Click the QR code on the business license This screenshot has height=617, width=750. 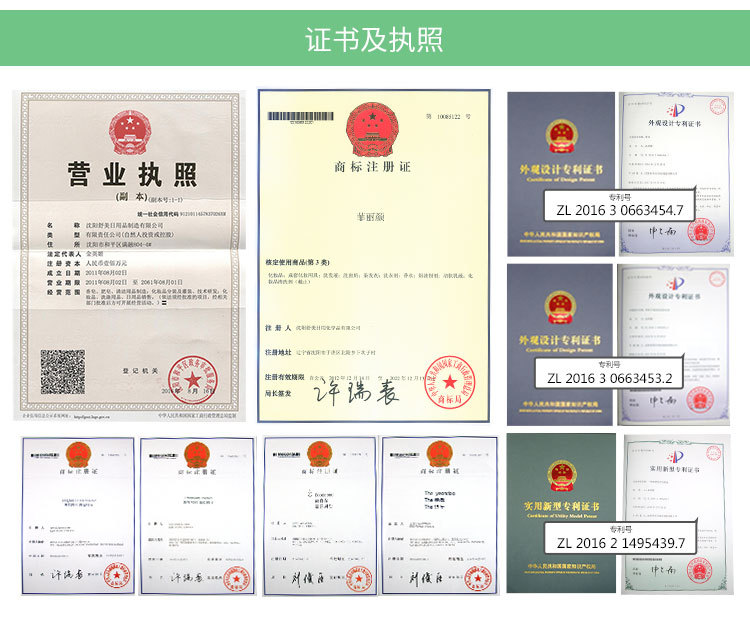coord(63,372)
